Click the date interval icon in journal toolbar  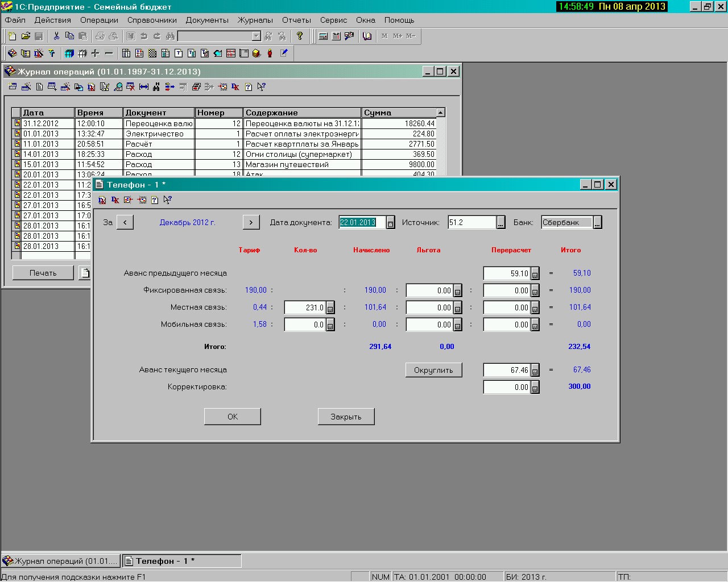click(x=144, y=87)
